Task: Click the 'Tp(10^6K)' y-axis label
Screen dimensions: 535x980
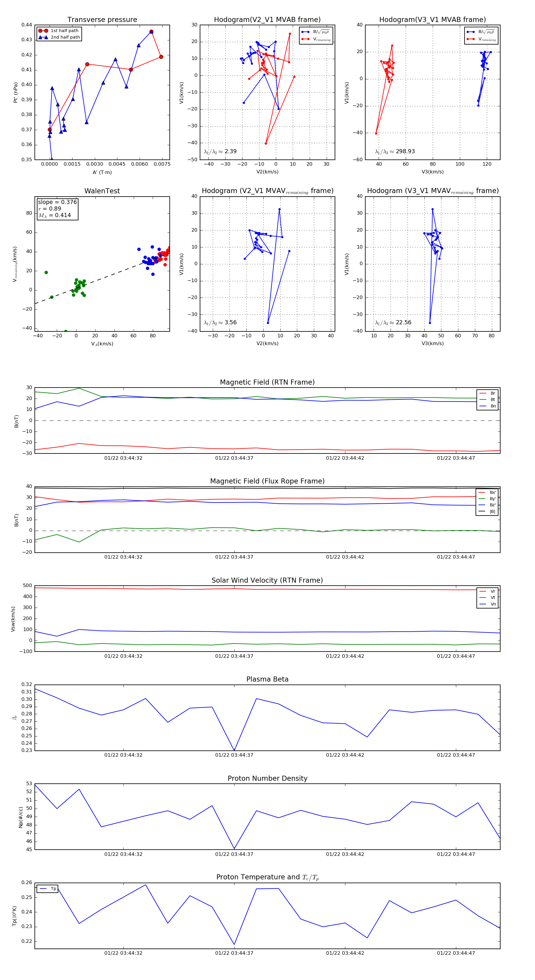Action: click(15, 916)
